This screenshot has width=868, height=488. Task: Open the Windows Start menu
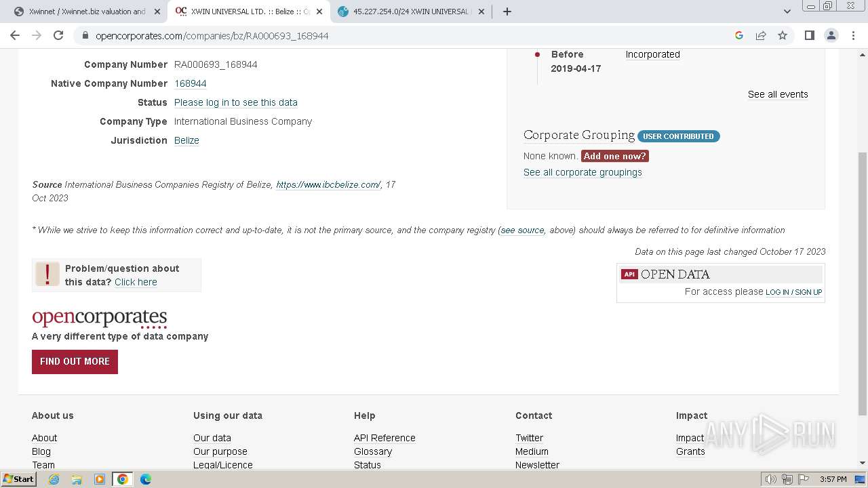click(18, 479)
